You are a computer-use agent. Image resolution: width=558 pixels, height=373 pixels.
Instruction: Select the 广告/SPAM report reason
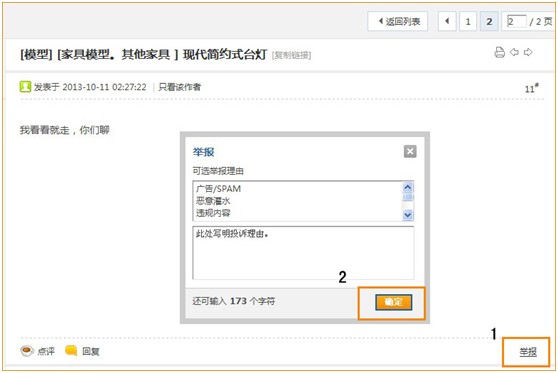218,189
